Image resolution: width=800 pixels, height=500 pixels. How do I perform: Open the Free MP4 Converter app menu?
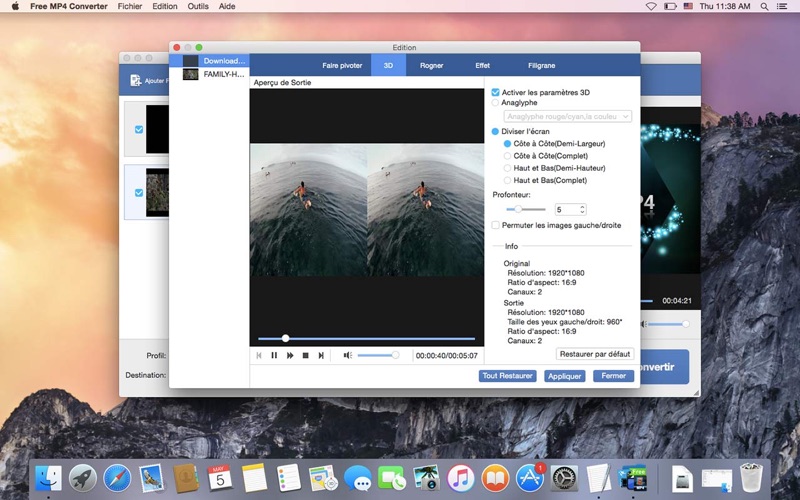pos(69,6)
